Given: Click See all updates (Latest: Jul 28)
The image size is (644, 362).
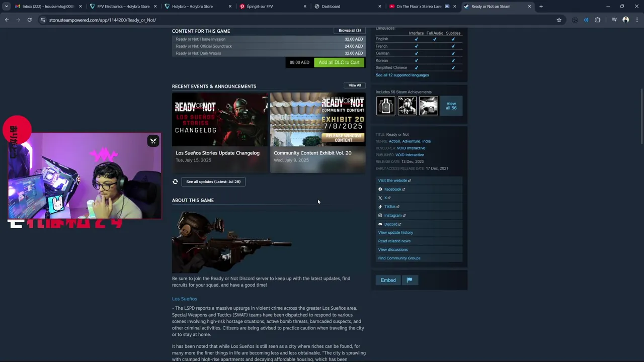Looking at the screenshot, I should (213, 182).
